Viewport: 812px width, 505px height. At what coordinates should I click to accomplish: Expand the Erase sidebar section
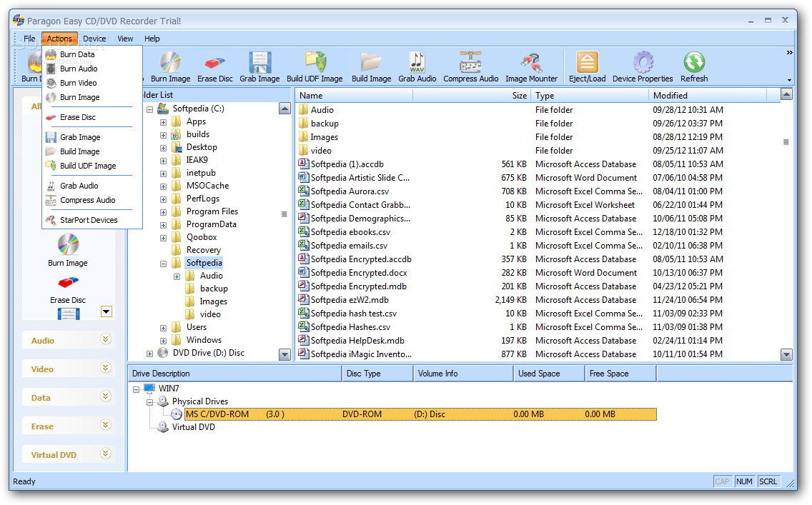coord(106,425)
